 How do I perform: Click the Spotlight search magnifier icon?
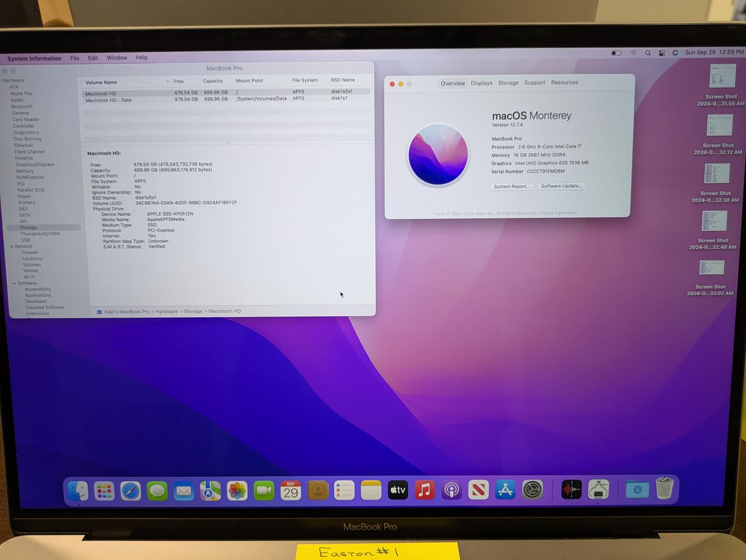click(647, 53)
